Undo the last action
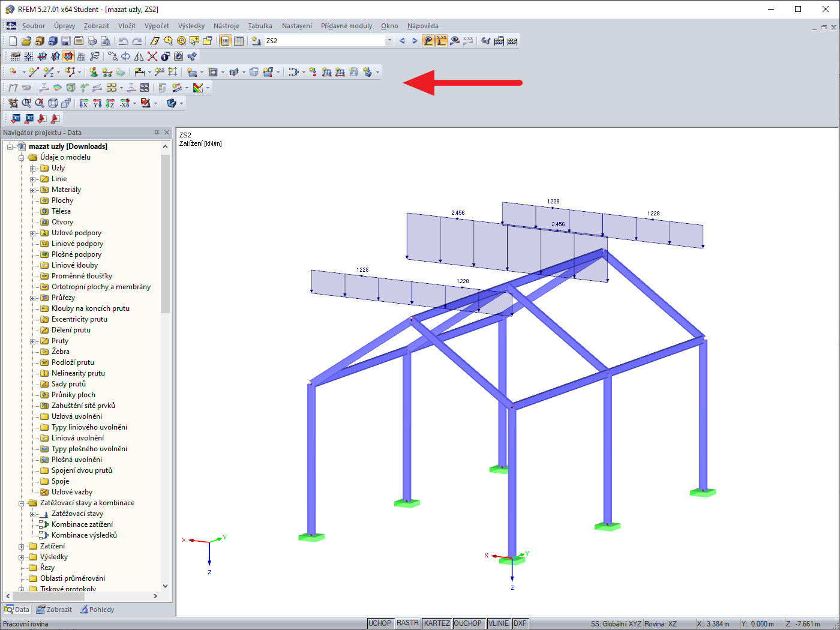 [x=123, y=41]
